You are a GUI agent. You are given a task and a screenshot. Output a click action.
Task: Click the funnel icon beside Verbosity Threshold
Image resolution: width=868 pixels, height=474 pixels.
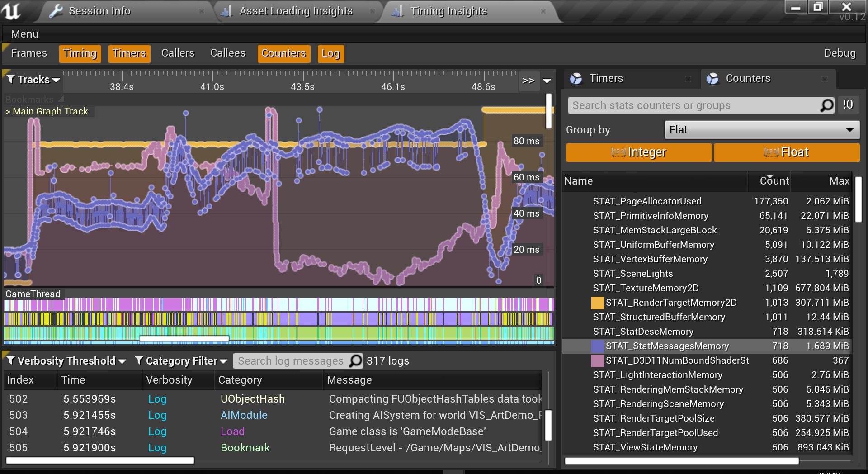11,360
